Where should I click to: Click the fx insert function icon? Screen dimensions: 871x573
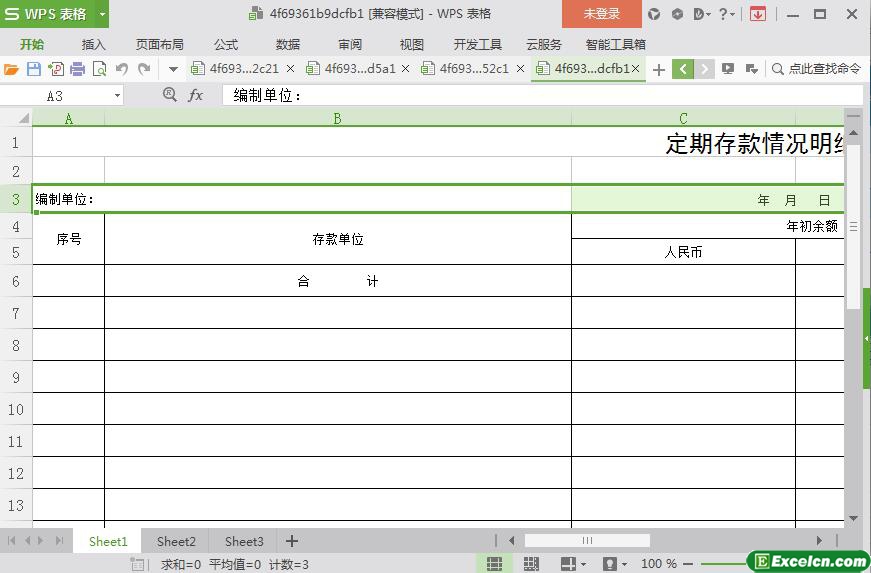click(x=196, y=95)
